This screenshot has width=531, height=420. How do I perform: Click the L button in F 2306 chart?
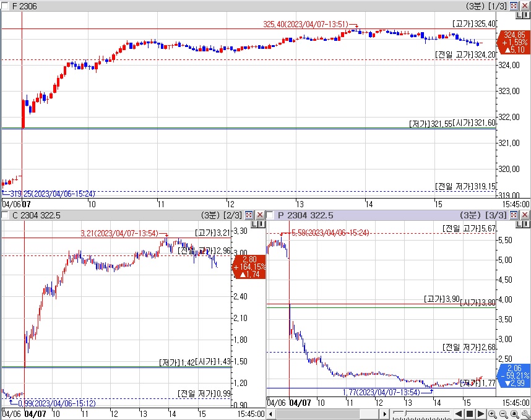point(519,15)
